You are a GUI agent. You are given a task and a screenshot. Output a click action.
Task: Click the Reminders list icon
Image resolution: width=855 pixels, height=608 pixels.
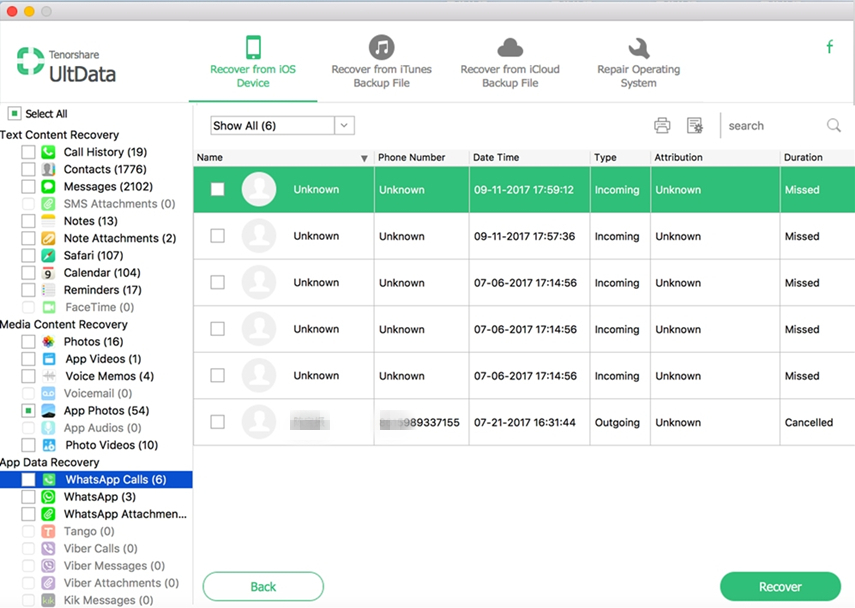pyautogui.click(x=49, y=290)
